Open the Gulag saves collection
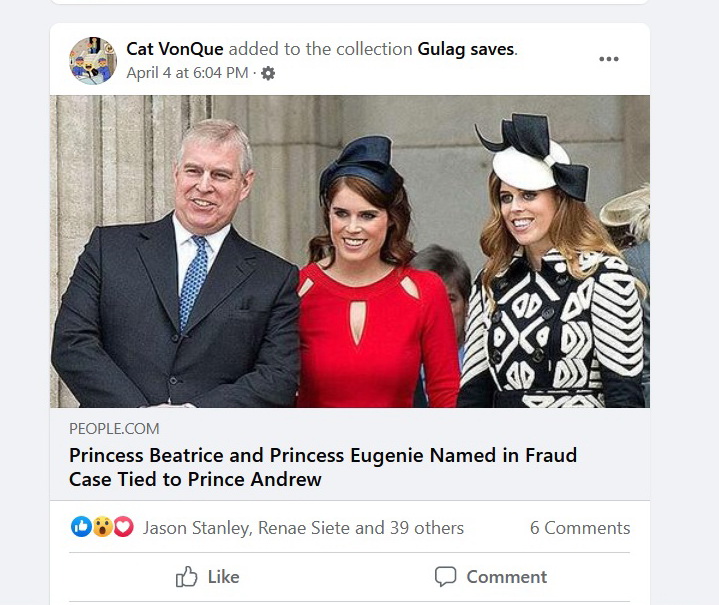Viewport: 719px width, 605px height. (x=466, y=49)
